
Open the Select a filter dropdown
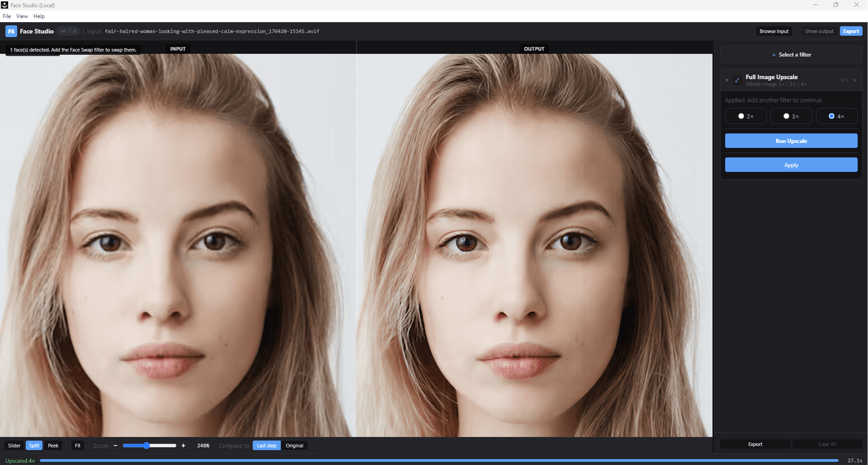791,55
